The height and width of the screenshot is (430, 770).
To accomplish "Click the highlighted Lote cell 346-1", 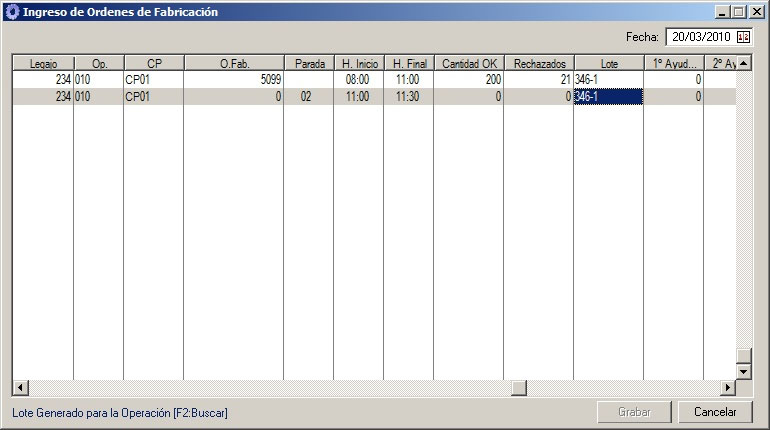I will point(608,97).
